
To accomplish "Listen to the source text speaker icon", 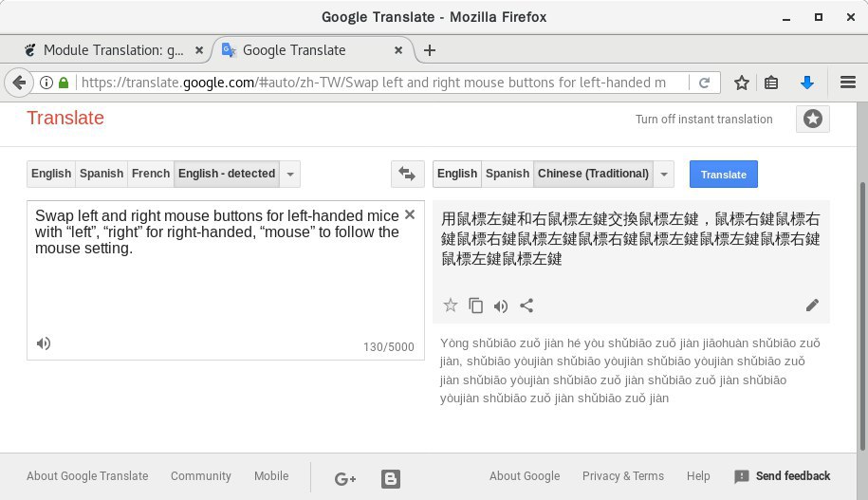I will pos(44,343).
